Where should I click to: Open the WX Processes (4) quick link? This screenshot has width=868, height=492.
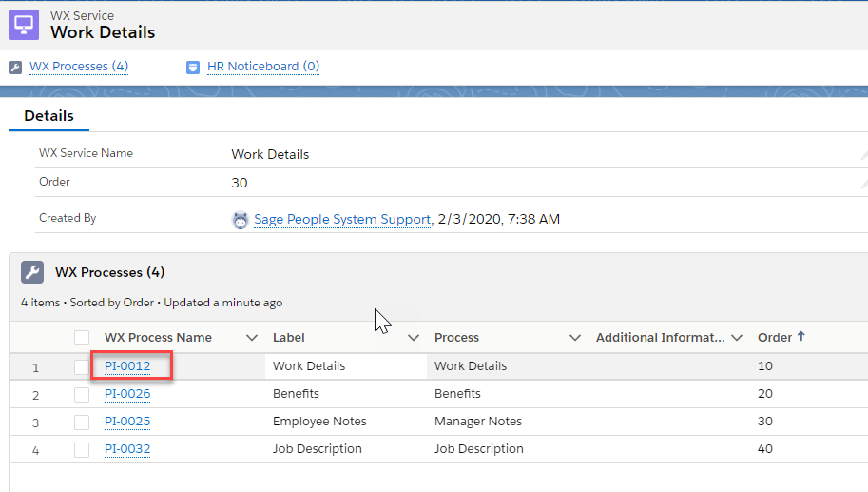click(79, 67)
